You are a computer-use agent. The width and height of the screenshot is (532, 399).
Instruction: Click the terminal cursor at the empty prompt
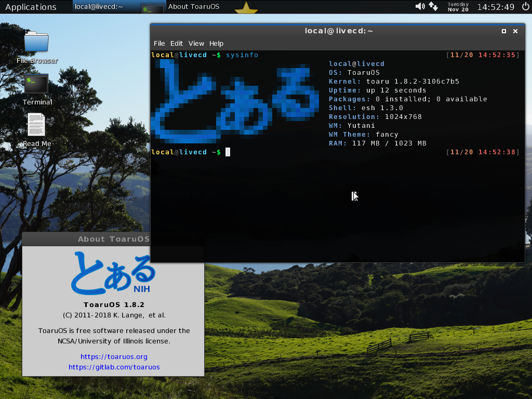pyautogui.click(x=228, y=152)
